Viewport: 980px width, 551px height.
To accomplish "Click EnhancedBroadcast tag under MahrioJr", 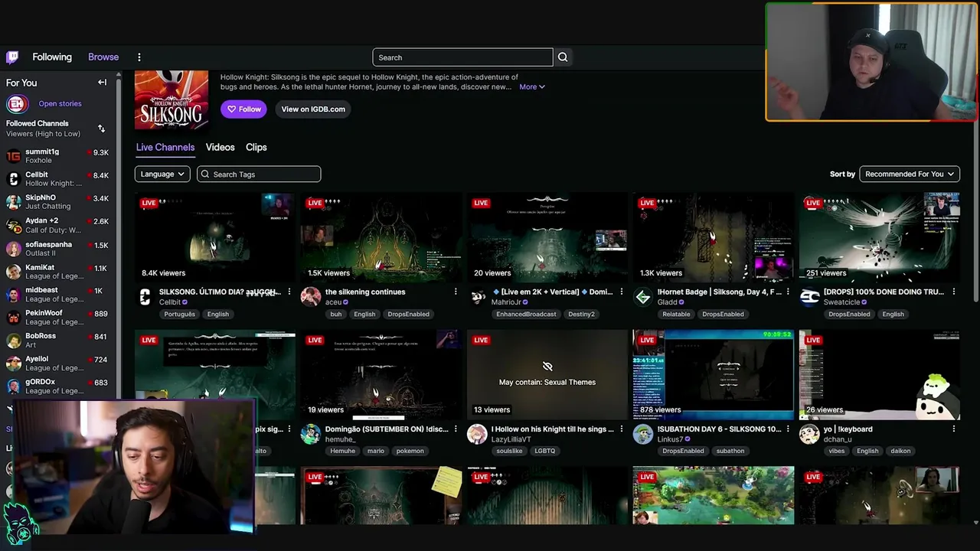I will (x=526, y=315).
